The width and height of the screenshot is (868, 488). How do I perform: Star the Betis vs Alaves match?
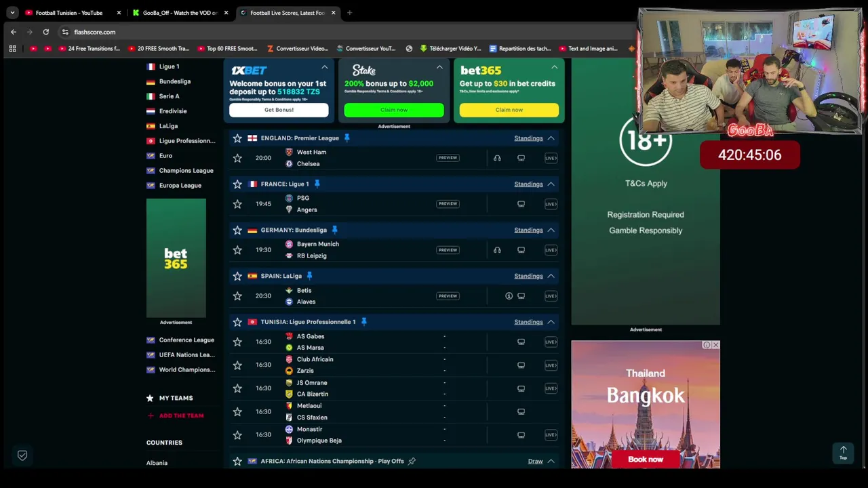[237, 296]
